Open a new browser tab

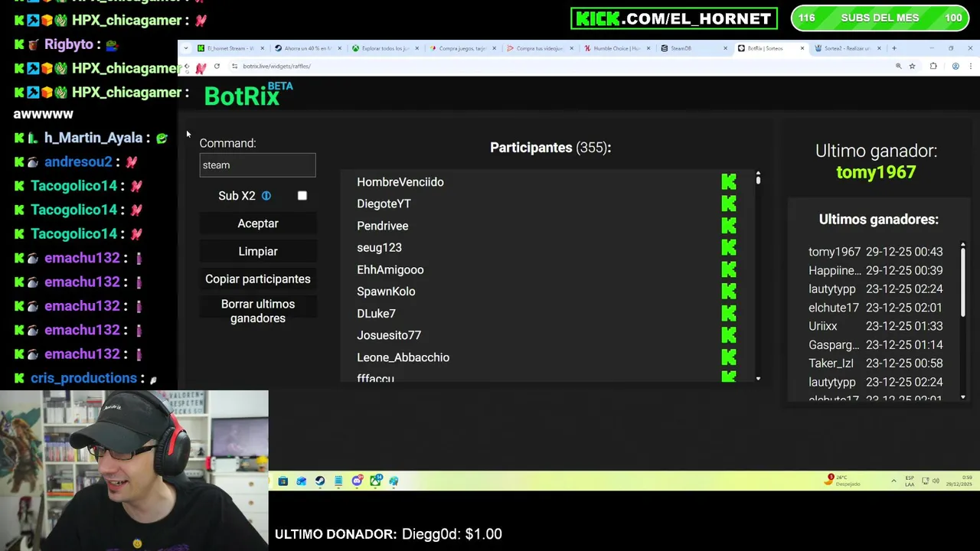(x=893, y=48)
